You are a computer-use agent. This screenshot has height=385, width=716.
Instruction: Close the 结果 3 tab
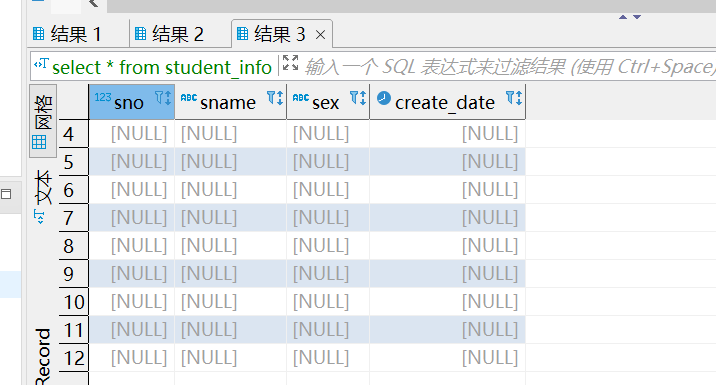pos(321,35)
